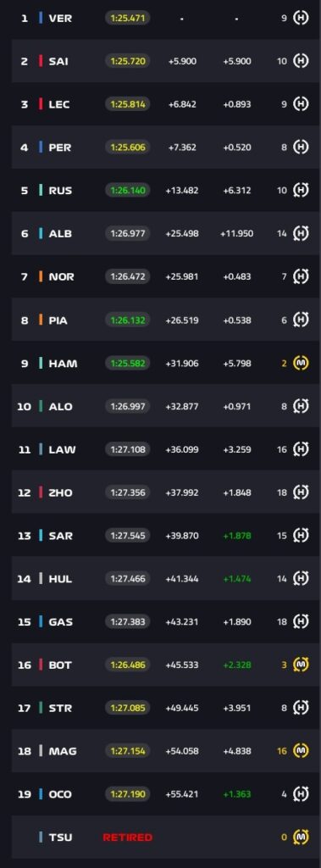Viewport: 321px width, 868px height.
Task: Click the RETIRED status for TSU
Action: (127, 837)
